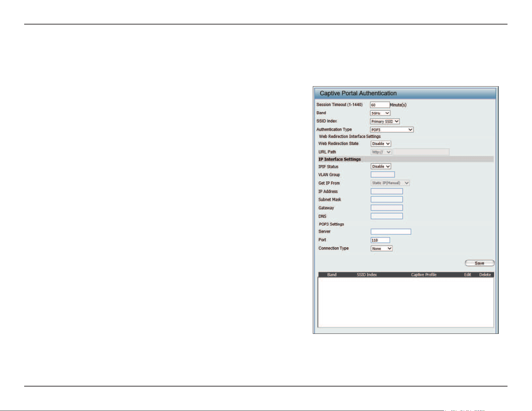The image size is (532, 411).
Task: Click the Delete column header
Action: tap(485, 274)
